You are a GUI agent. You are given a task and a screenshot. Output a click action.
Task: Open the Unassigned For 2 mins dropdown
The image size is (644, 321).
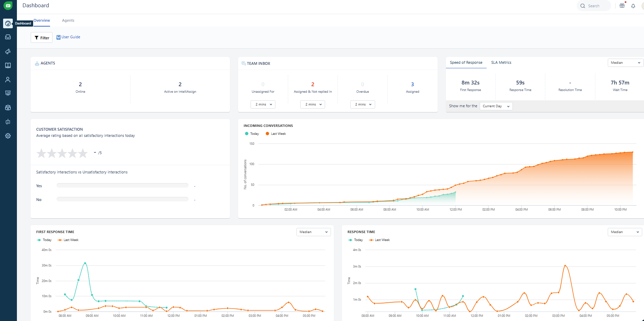point(263,104)
